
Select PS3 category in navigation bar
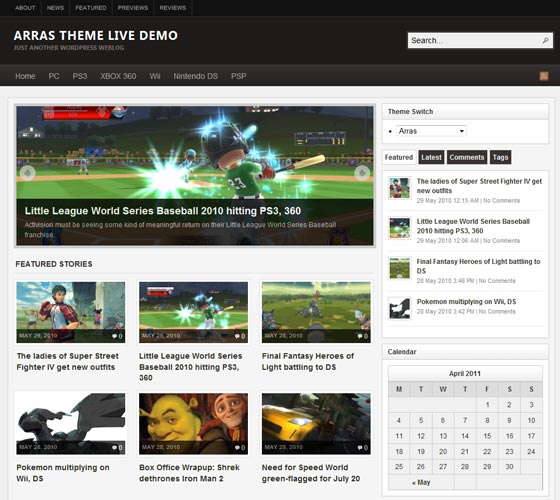coord(80,76)
